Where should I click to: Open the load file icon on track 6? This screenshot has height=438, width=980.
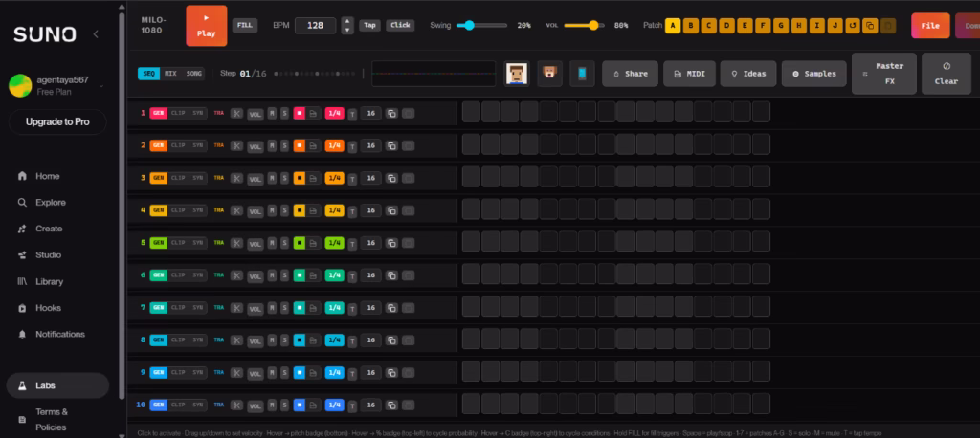coord(313,274)
